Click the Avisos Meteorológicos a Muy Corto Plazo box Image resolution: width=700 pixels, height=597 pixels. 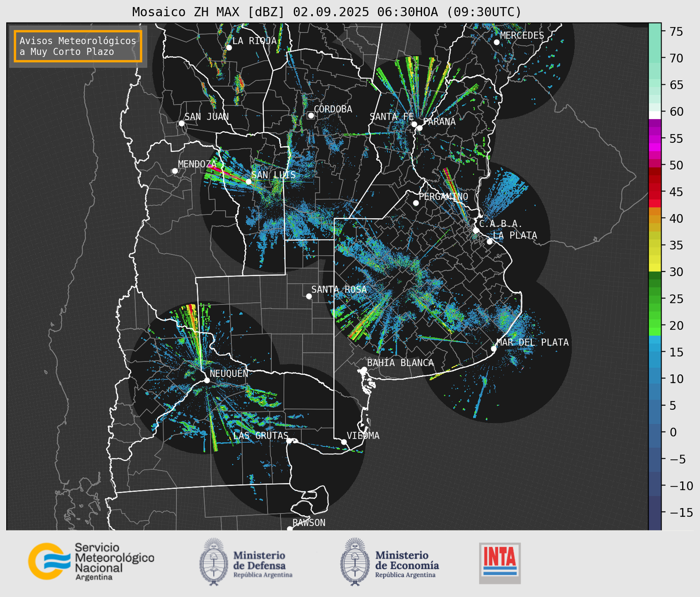point(78,46)
